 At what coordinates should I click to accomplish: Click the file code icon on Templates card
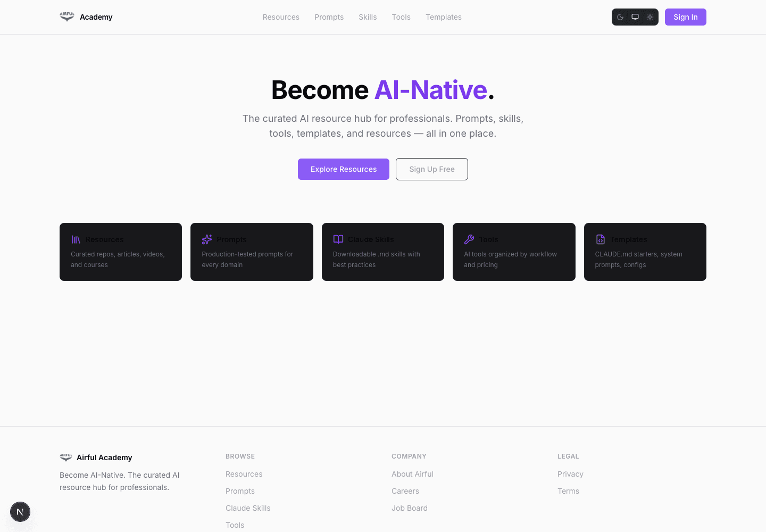point(601,239)
